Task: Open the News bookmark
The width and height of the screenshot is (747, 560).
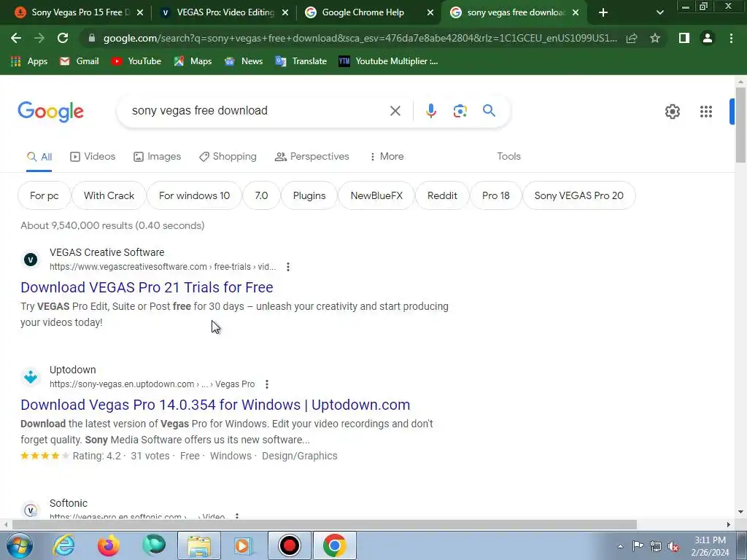Action: 244,61
